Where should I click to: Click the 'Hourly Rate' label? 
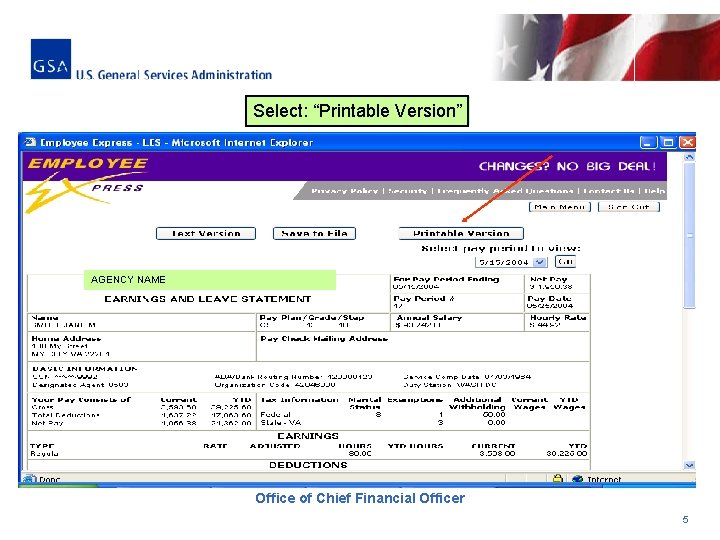(x=558, y=317)
